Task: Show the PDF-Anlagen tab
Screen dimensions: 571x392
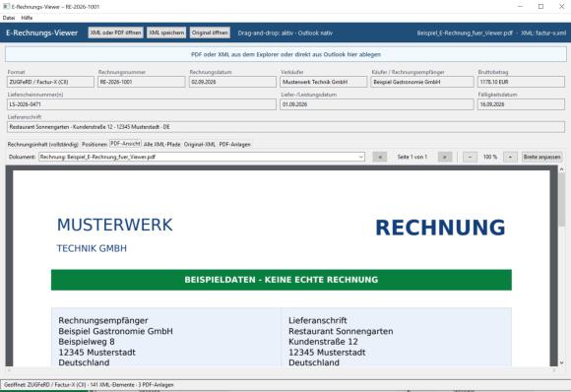Action: [235, 144]
